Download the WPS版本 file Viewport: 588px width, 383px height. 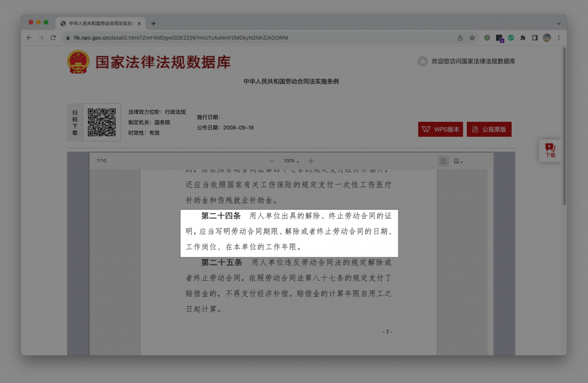[x=440, y=129]
